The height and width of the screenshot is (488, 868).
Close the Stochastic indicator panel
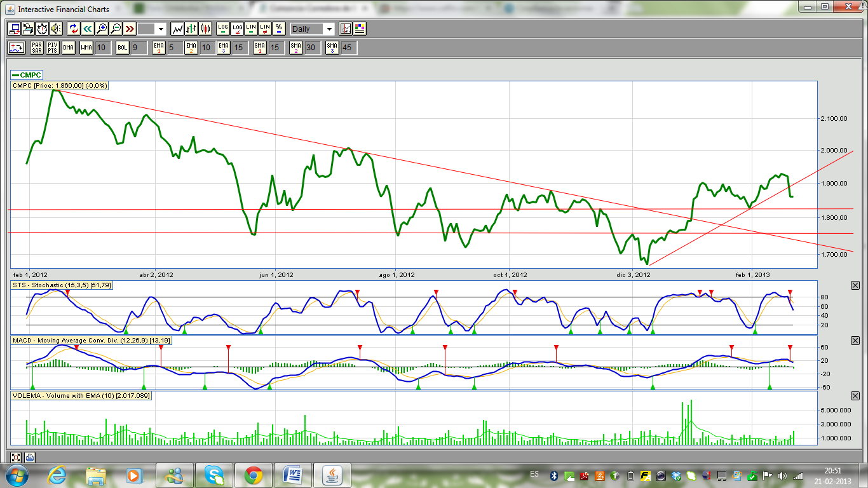855,285
